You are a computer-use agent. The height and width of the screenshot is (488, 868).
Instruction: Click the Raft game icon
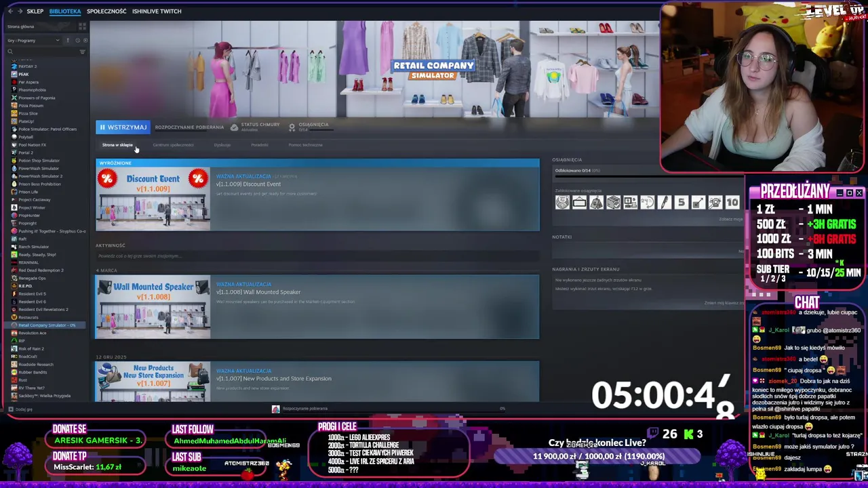14,239
